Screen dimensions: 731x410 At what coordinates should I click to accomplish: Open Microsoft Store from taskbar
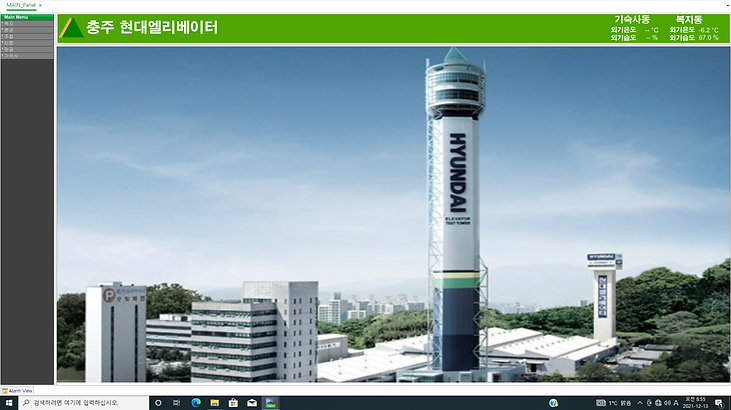tap(233, 403)
